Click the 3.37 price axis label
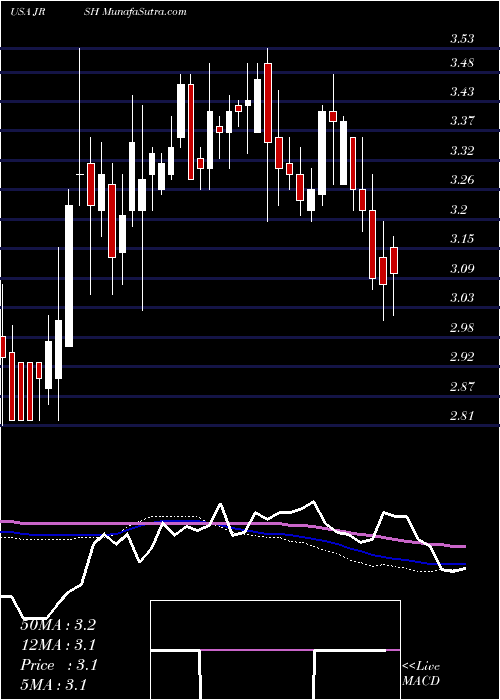 462,121
